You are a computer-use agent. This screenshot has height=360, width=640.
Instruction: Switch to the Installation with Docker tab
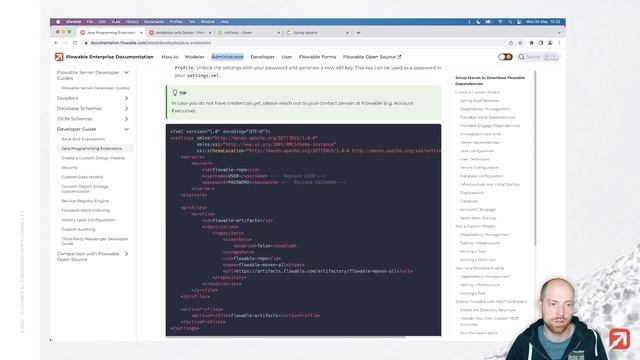click(180, 32)
